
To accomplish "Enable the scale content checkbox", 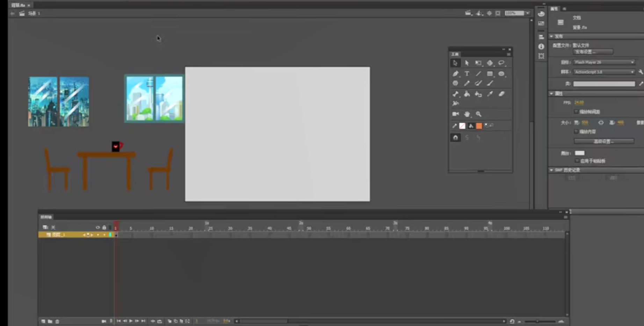I will tap(576, 132).
